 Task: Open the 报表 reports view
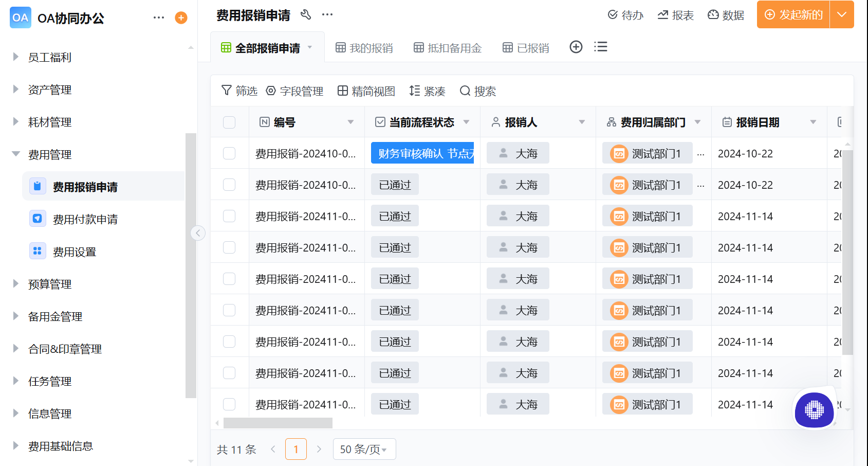click(x=676, y=15)
